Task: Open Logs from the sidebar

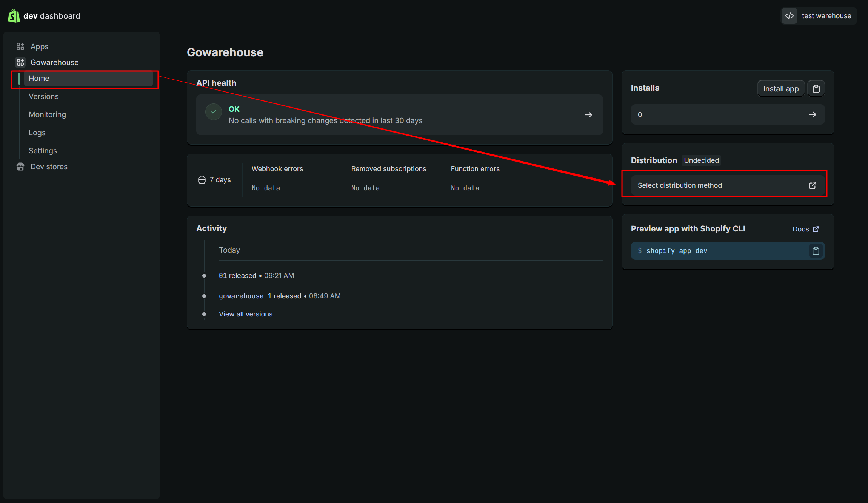Action: pos(37,133)
